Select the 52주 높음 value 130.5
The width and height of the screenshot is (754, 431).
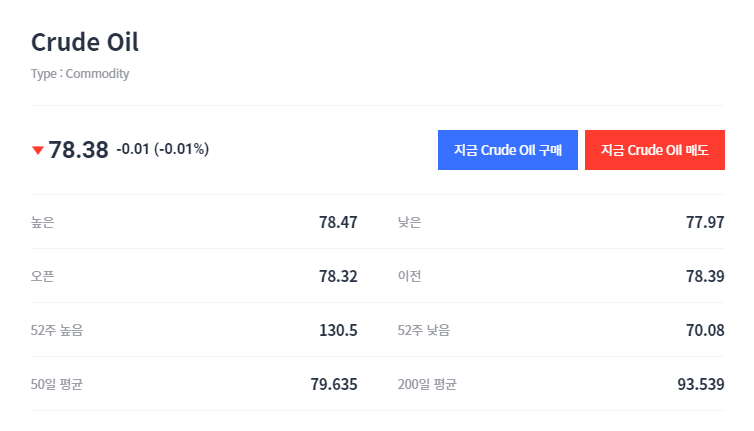click(338, 330)
